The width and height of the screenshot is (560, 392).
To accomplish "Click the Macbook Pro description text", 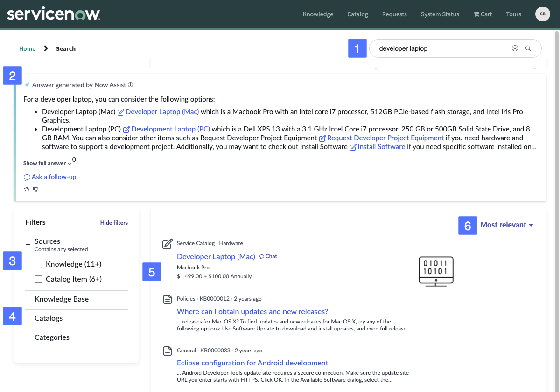I will pyautogui.click(x=193, y=268).
